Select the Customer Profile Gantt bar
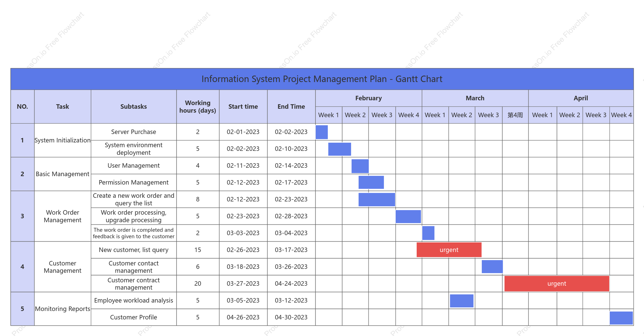Image resolution: width=644 pixels, height=336 pixels. 621,318
